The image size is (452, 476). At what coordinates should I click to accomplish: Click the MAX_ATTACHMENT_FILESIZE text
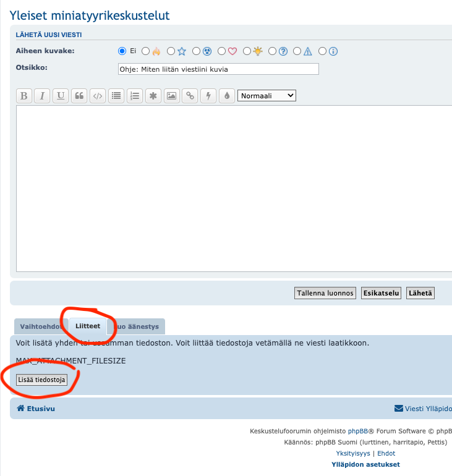click(70, 360)
